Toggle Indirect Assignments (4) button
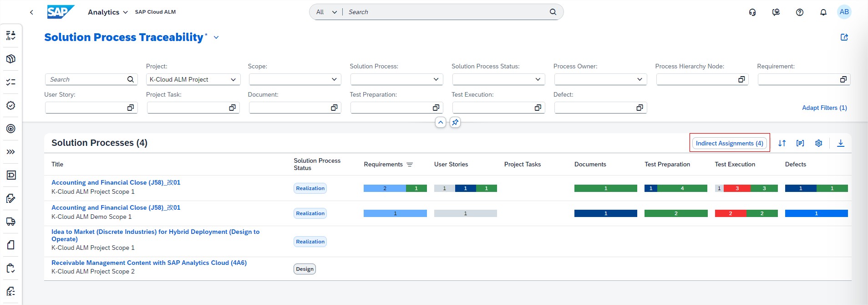Viewport: 868px width, 305px height. [729, 143]
